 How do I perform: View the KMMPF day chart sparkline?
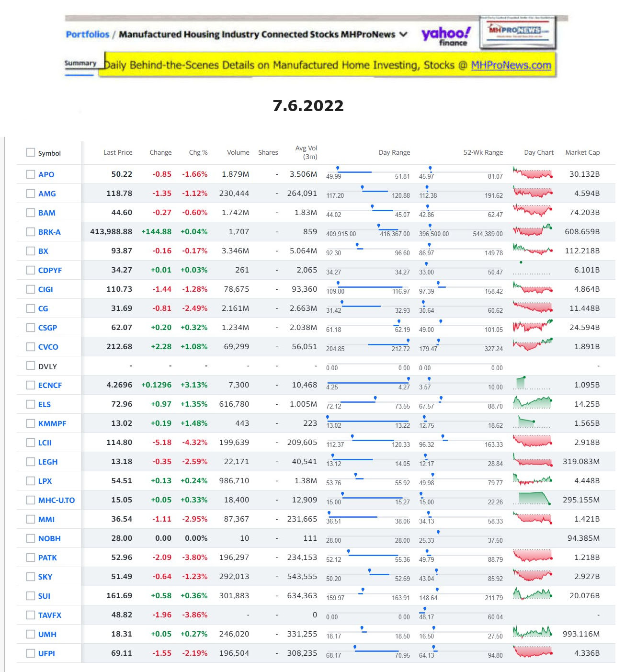(x=533, y=421)
